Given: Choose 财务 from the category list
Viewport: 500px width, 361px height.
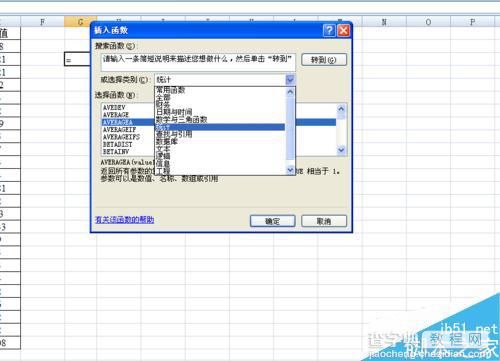Looking at the screenshot, I should pyautogui.click(x=220, y=105).
